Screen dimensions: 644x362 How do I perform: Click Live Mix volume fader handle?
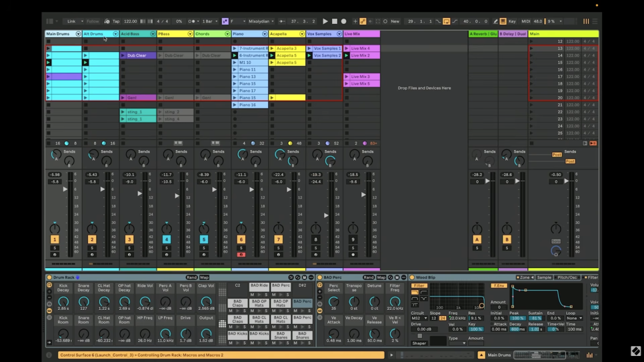point(363,195)
